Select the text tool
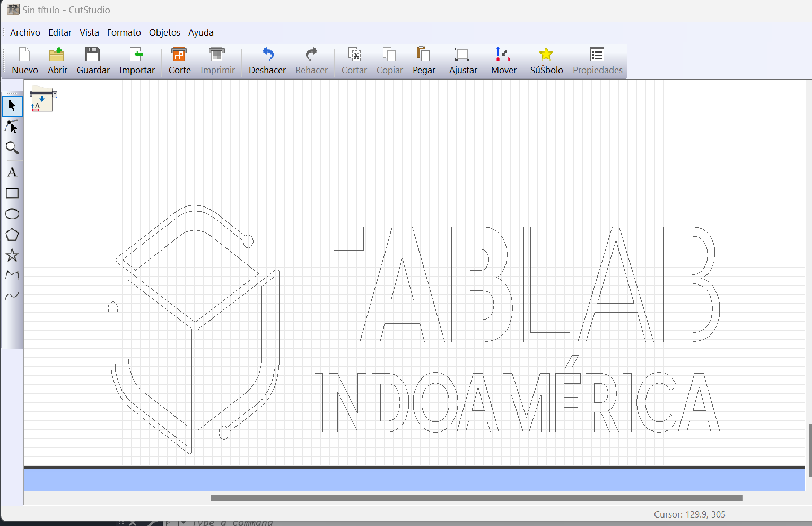Viewport: 812px width, 526px height. pyautogui.click(x=12, y=172)
